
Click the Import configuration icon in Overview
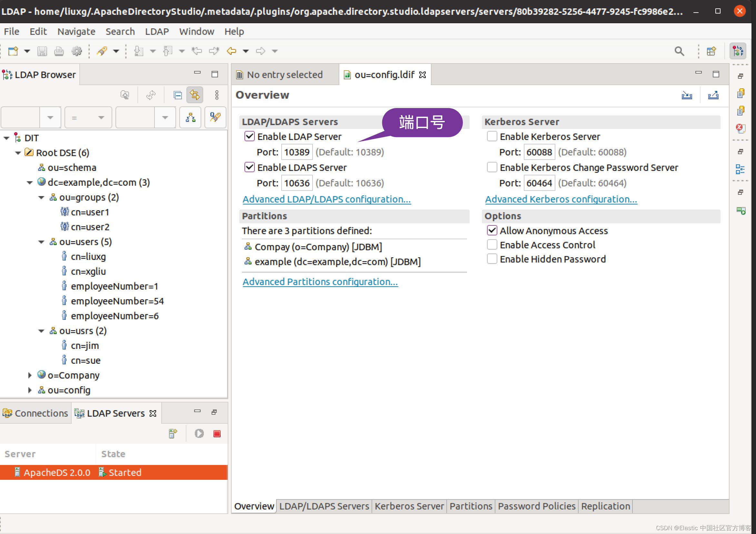tap(687, 95)
